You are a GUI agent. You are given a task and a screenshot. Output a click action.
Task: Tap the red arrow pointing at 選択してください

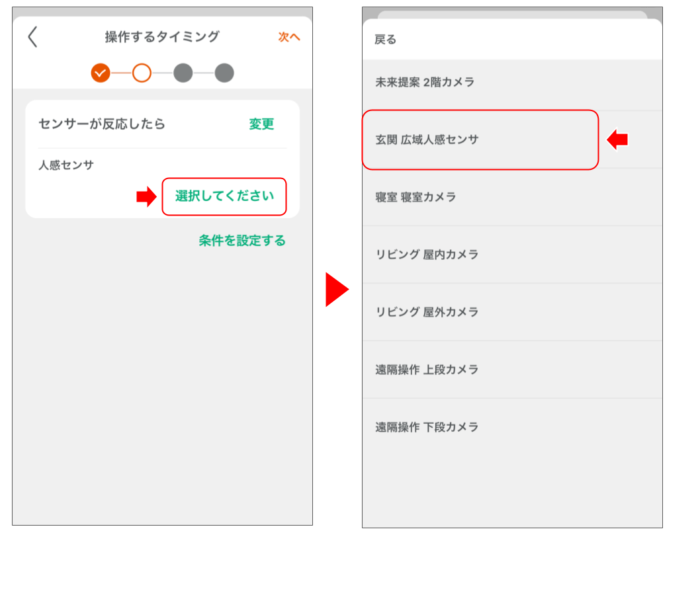point(146,196)
